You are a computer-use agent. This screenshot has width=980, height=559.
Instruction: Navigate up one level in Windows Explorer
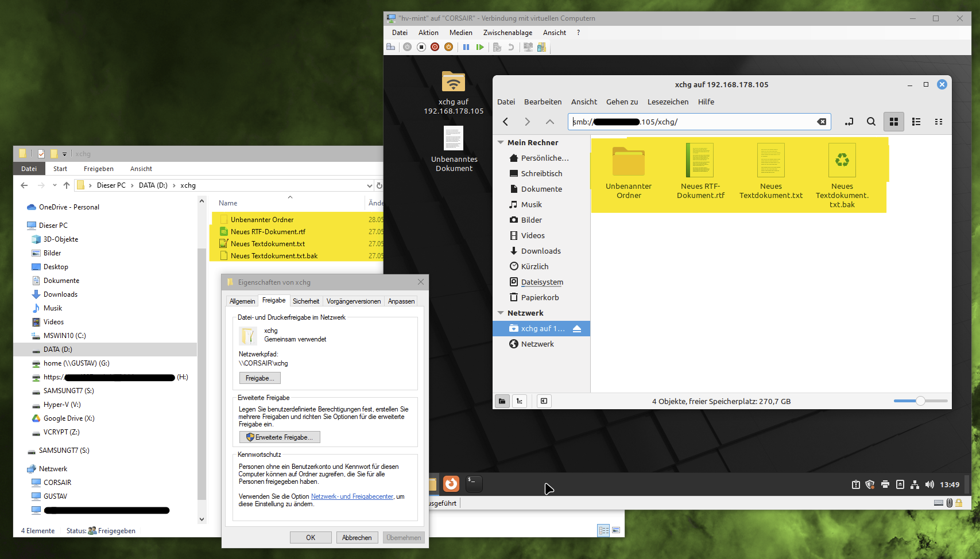[x=67, y=185]
